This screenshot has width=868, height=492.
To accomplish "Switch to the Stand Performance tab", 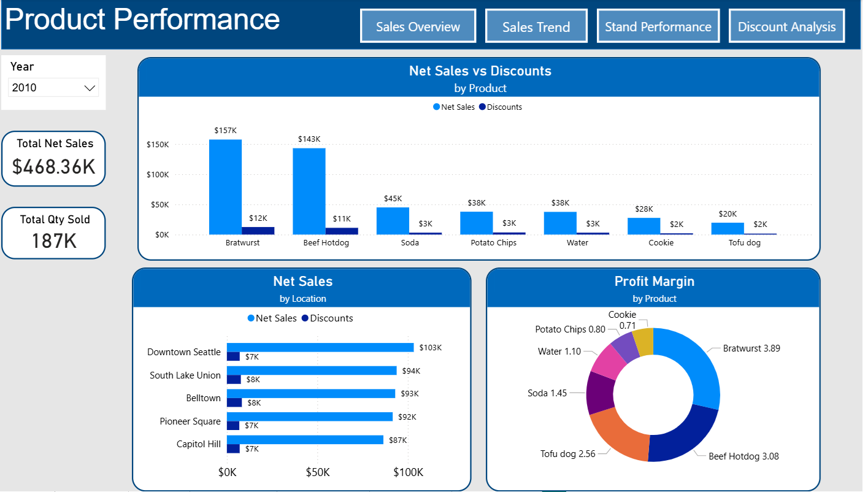I will 658,26.
